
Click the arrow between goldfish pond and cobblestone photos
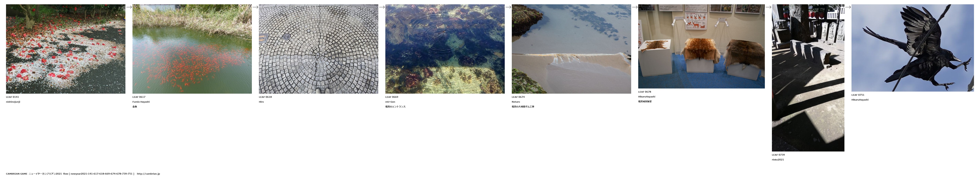255,7
